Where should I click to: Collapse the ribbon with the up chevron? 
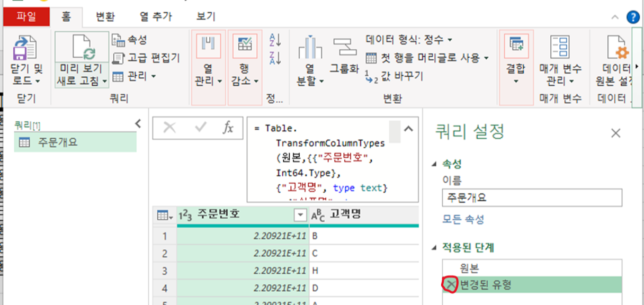point(615,17)
